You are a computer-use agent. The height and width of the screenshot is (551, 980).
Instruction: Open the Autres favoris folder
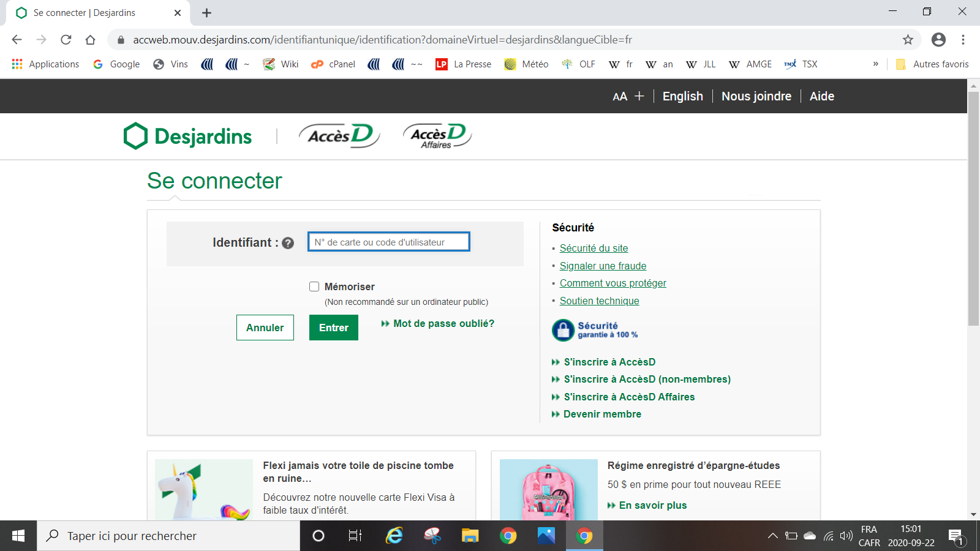click(932, 64)
